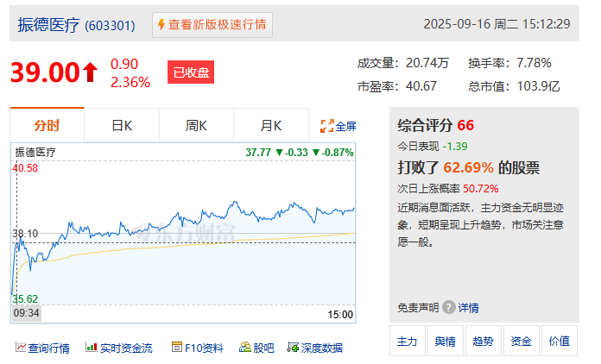This screenshot has height=364, width=601.
Task: Switch to the 分时 chart tab
Action: pos(47,125)
